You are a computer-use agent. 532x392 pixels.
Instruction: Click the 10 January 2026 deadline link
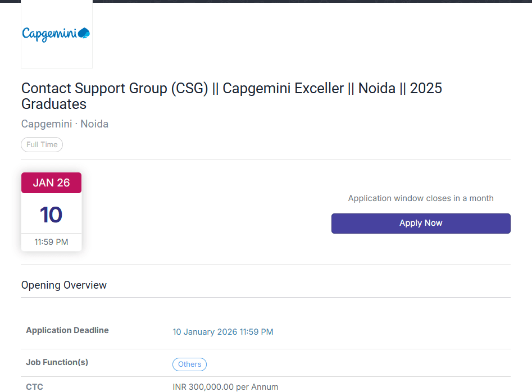click(222, 332)
